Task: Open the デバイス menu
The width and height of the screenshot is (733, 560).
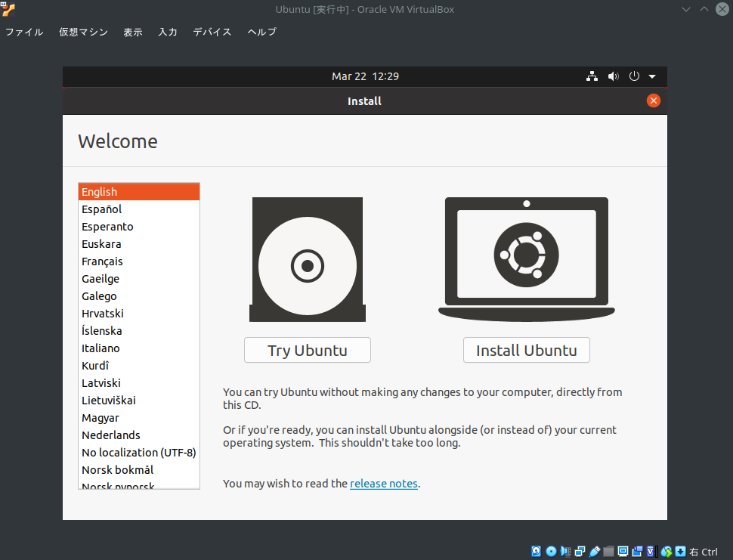Action: point(212,32)
